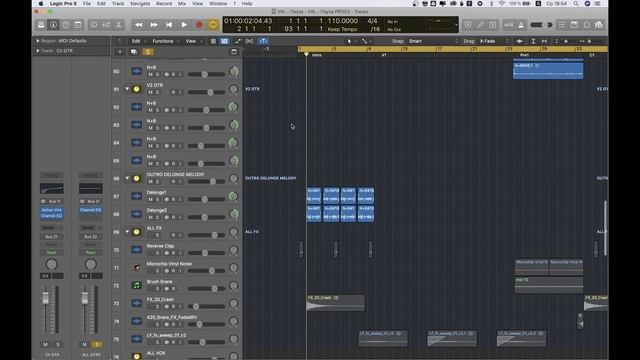
Task: Mute the Delonge1 track
Action: [x=150, y=200]
